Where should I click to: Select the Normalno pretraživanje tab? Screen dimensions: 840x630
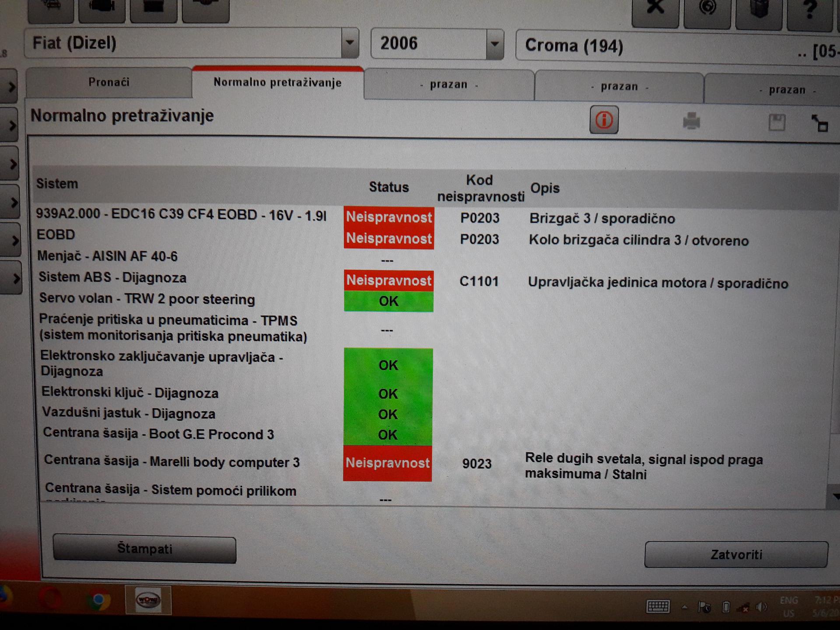point(277,82)
